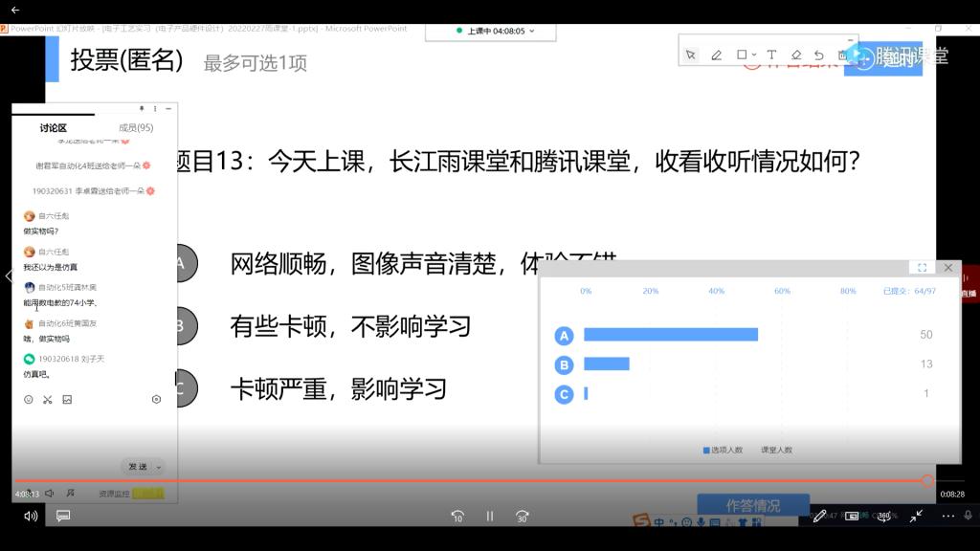
Task: Open chat screenshot scissors tool
Action: [x=48, y=399]
